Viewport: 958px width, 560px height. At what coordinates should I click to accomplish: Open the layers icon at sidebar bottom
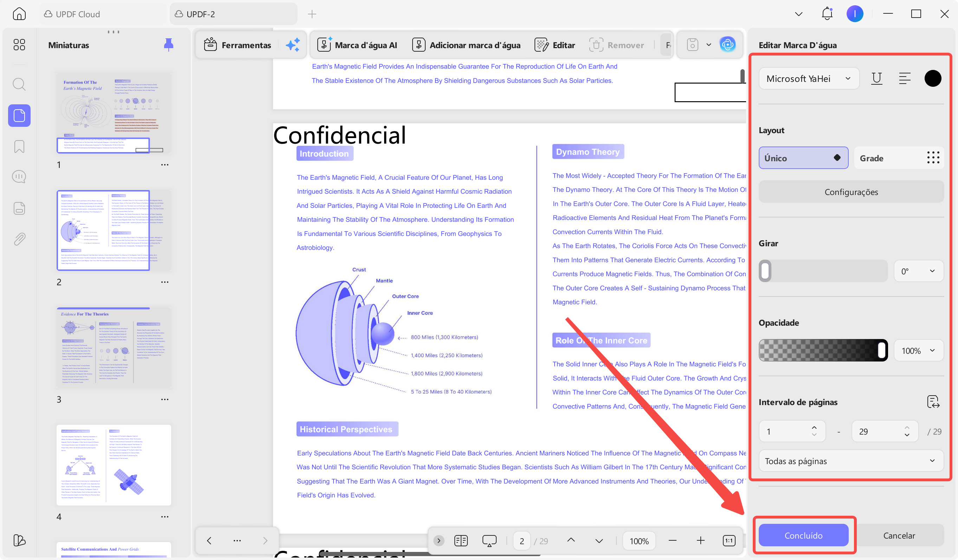point(19,540)
